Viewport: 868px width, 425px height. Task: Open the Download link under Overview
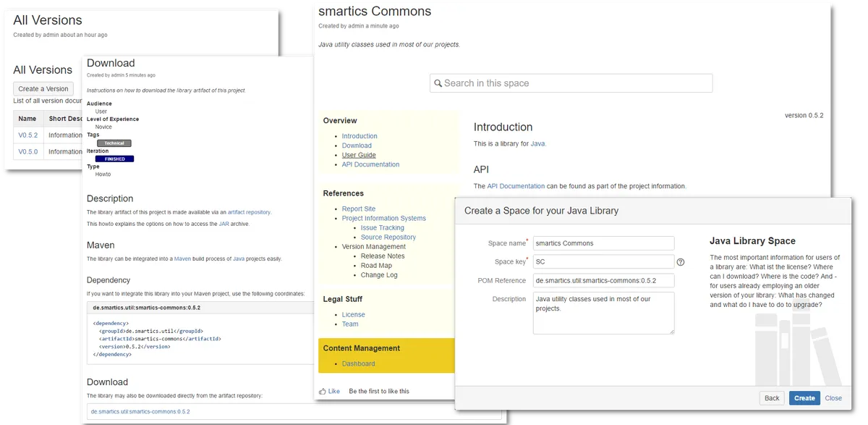click(x=357, y=146)
